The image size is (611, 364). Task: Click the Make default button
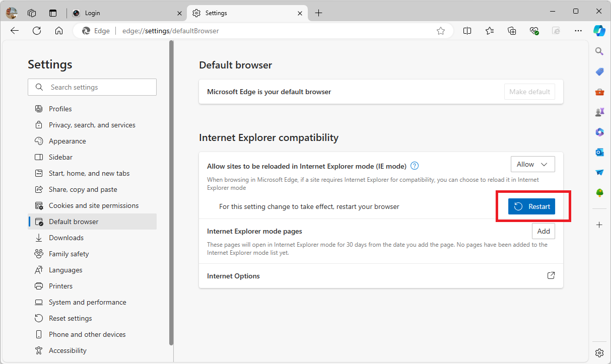(x=529, y=92)
